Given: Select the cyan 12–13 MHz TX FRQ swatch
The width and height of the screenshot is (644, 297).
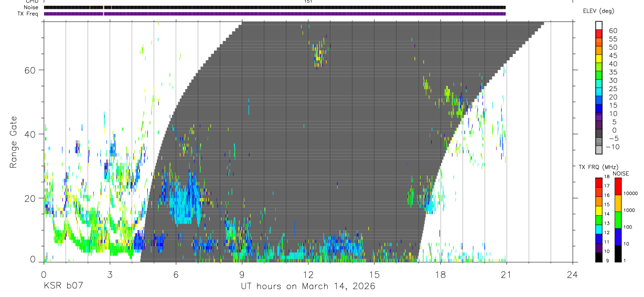Looking at the screenshot, I should pyautogui.click(x=598, y=229).
